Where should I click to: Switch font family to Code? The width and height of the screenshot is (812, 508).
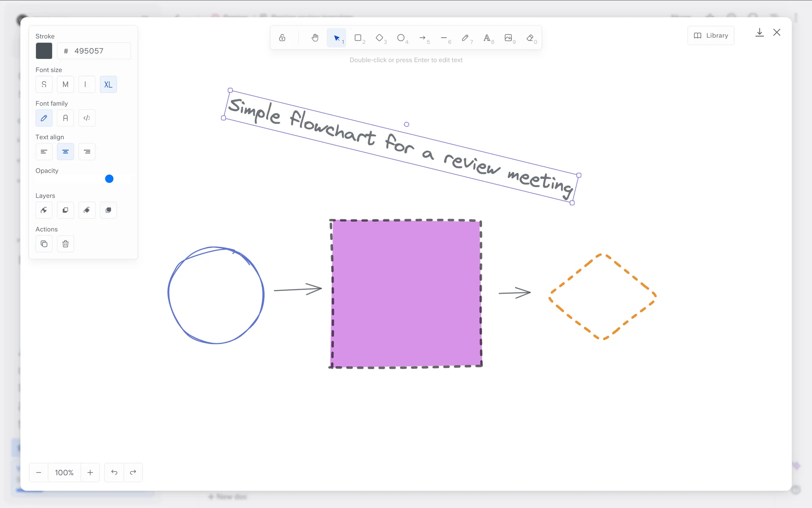click(87, 118)
